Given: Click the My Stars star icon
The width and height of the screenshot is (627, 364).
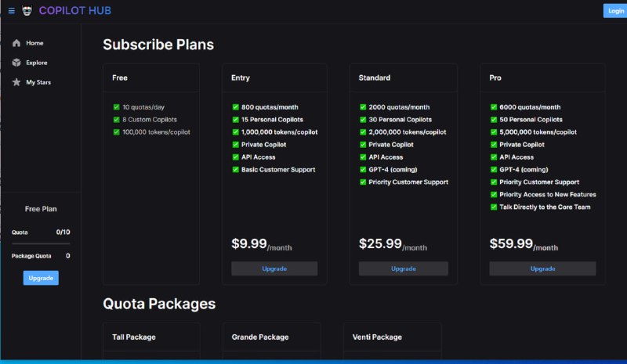Looking at the screenshot, I should [16, 82].
